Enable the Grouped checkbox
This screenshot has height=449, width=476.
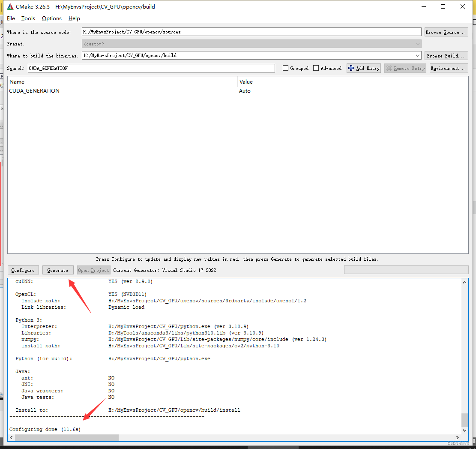click(285, 68)
